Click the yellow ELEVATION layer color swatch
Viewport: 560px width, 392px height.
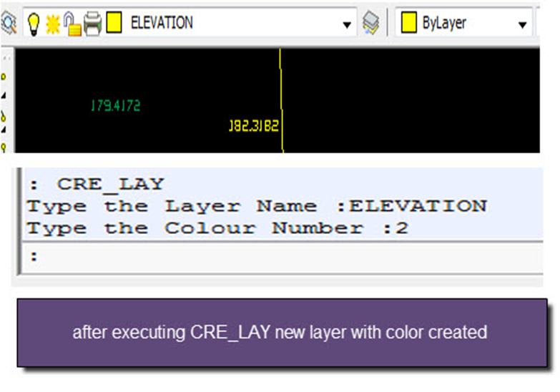(x=113, y=24)
